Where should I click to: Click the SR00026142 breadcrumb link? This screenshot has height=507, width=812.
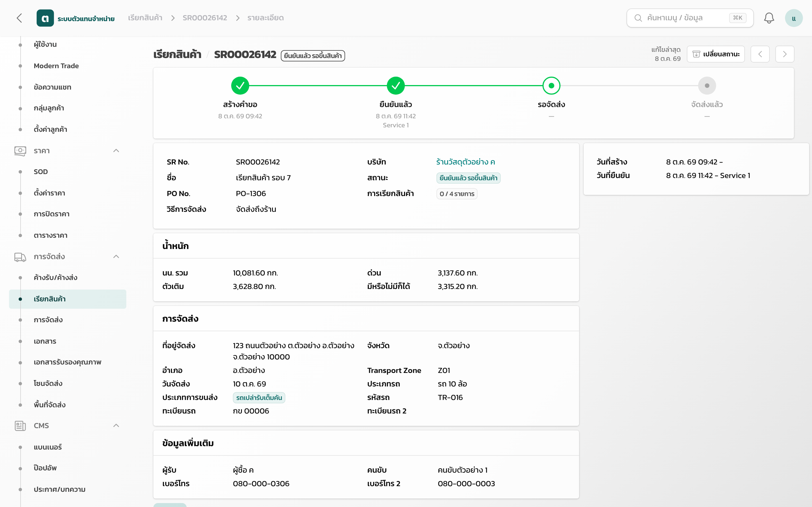(x=205, y=18)
